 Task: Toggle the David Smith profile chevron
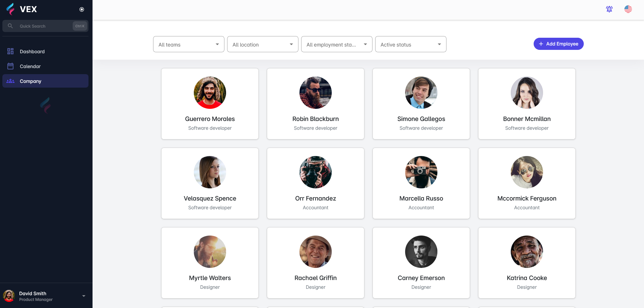coord(84,296)
